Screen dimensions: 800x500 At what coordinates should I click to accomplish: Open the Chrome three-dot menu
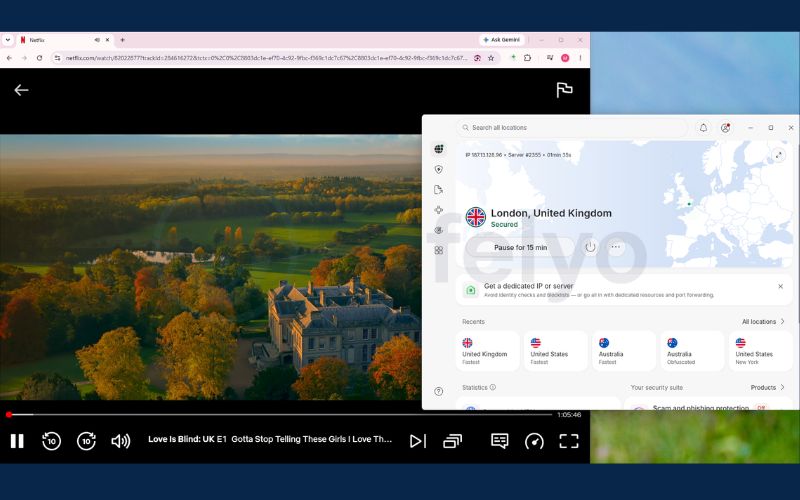(x=580, y=58)
